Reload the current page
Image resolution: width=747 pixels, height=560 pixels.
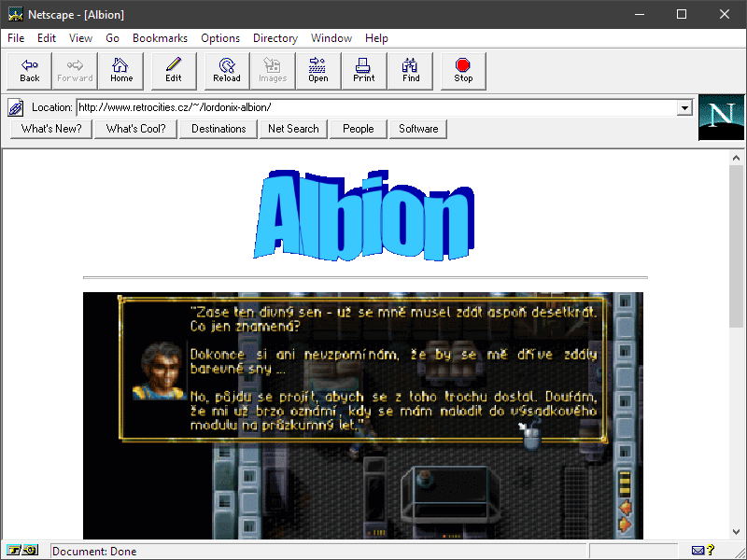[226, 70]
